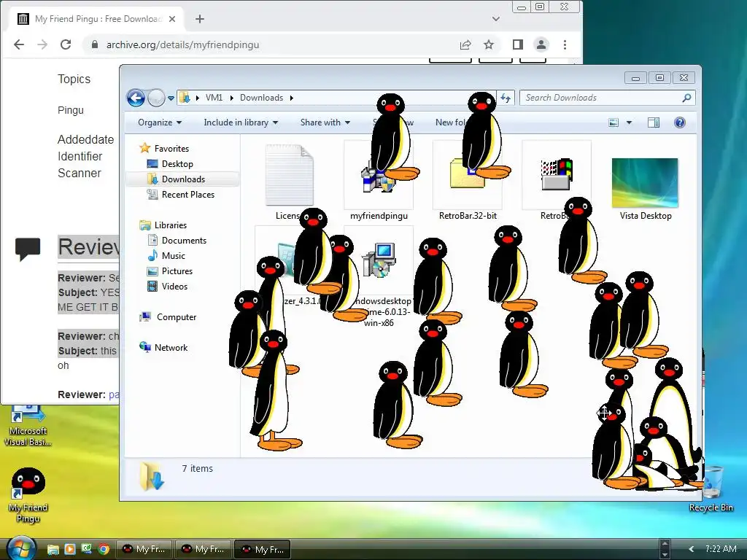The image size is (747, 560).
Task: Focus the Search Downloads field
Action: 608,98
